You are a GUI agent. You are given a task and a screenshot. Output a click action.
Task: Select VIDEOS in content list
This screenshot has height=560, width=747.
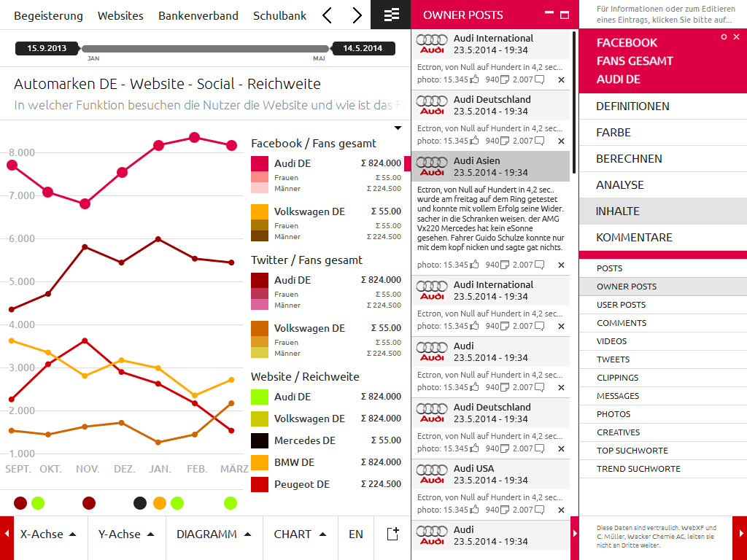(662, 341)
